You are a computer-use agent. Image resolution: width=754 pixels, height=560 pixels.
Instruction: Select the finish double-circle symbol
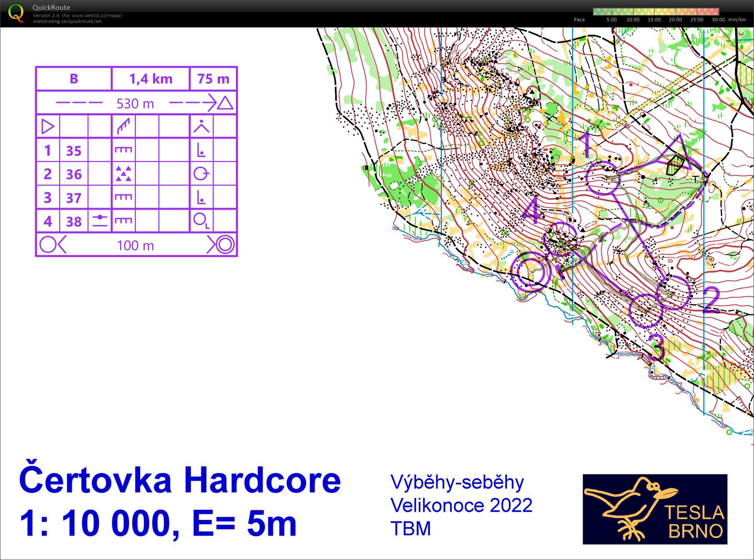[x=224, y=246]
